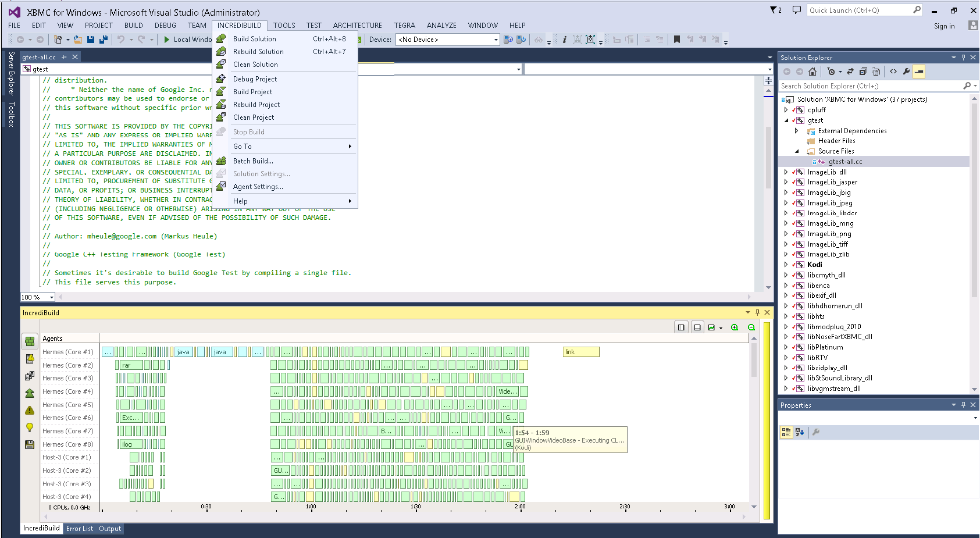Collapse the Source Files folder
The width and height of the screenshot is (980, 538).
point(797,151)
